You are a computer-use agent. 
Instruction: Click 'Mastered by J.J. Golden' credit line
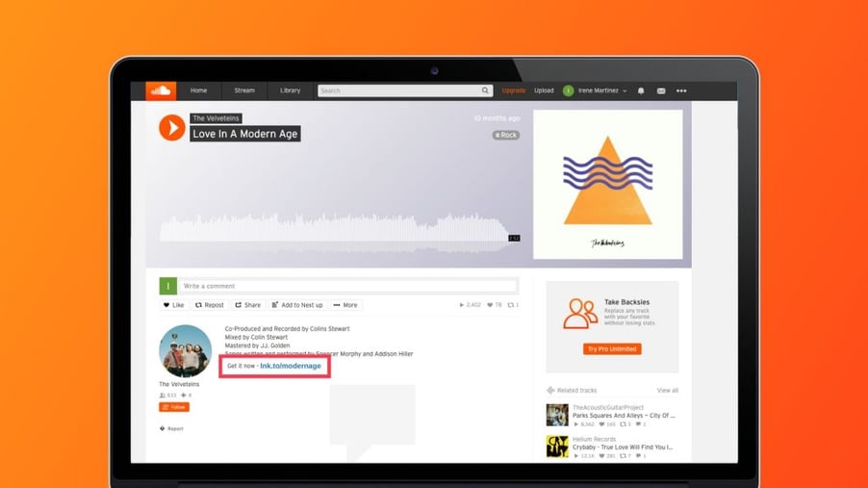(257, 346)
